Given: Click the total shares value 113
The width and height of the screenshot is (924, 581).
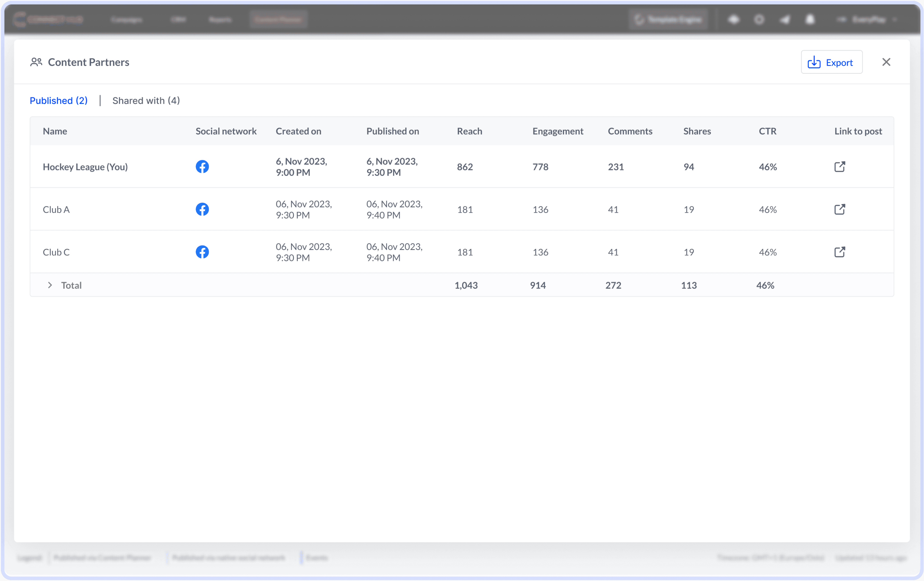Looking at the screenshot, I should click(x=689, y=285).
